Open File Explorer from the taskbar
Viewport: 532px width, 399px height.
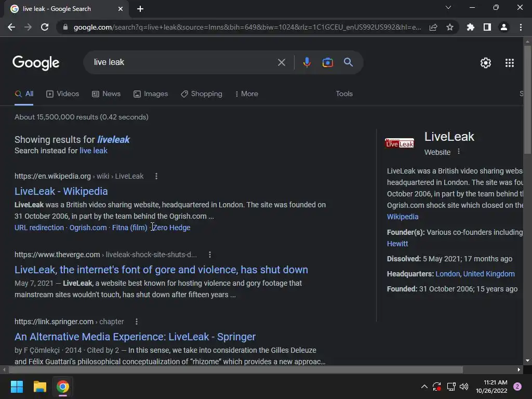(39, 387)
